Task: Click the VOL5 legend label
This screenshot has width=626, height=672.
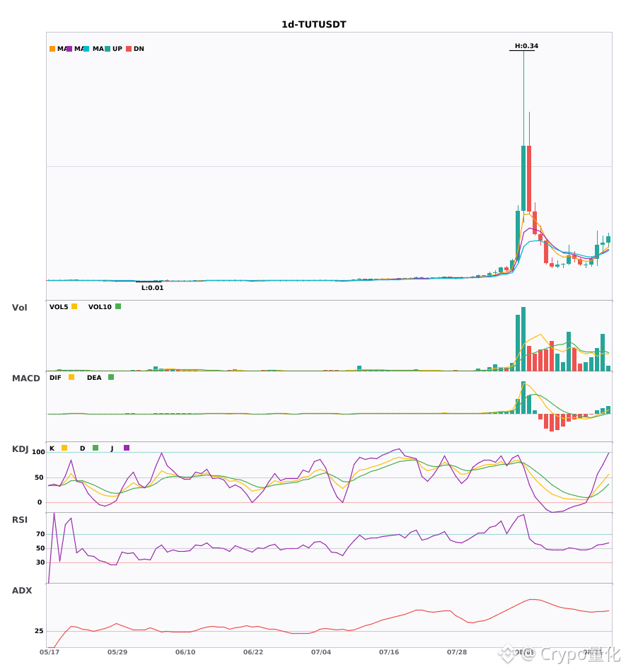Action: pyautogui.click(x=59, y=307)
